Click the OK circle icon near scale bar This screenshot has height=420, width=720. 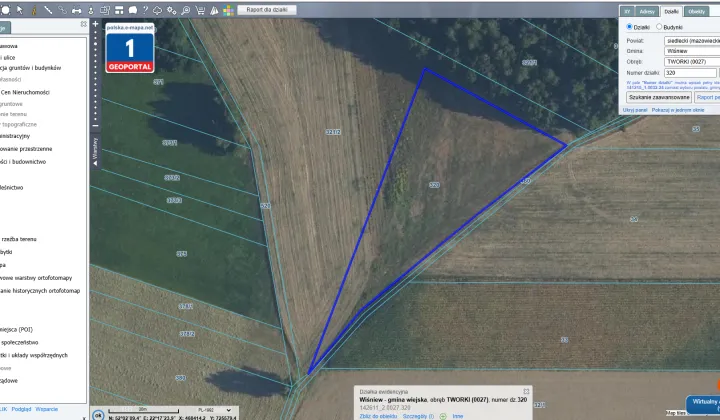(x=98, y=415)
